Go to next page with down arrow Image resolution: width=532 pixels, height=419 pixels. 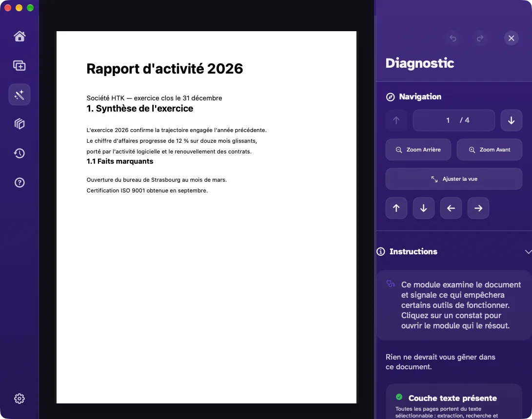tap(512, 120)
